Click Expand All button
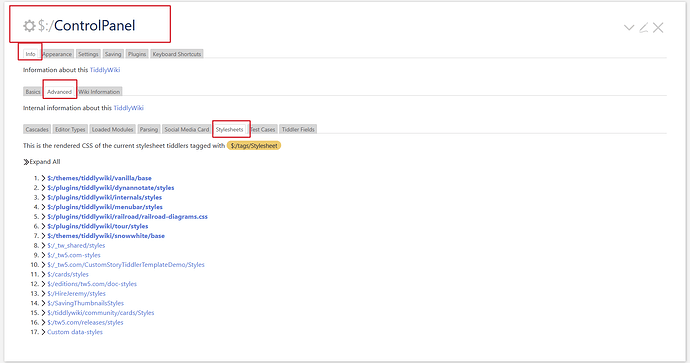This screenshot has width=690, height=363. 42,161
